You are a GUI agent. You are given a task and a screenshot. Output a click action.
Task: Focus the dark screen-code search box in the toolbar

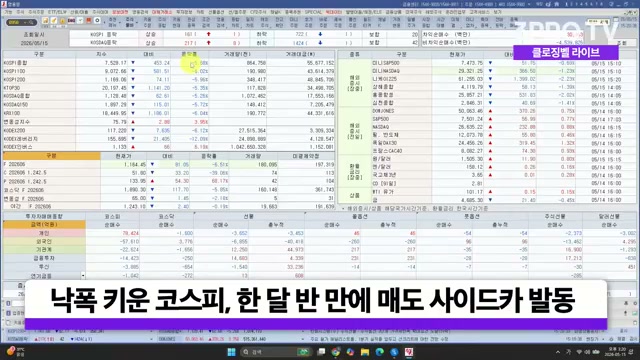(x=22, y=22)
